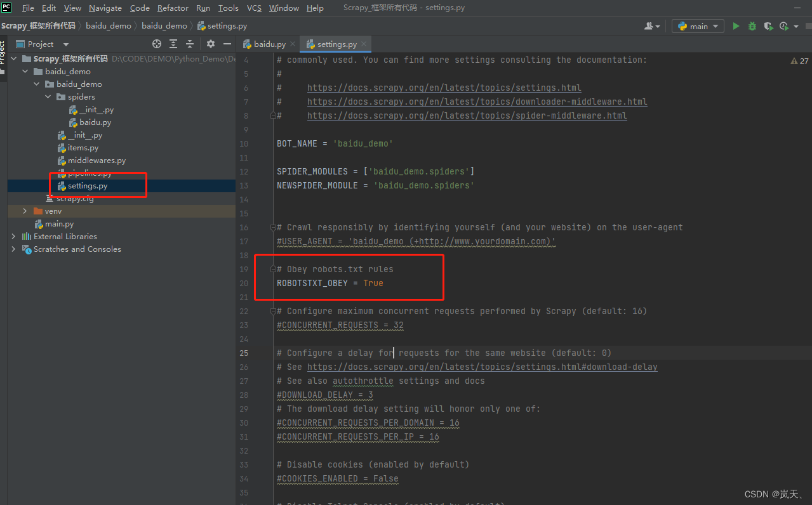
Task: Click the BOT_NAME = 'baidu_demo' line
Action: (x=335, y=143)
